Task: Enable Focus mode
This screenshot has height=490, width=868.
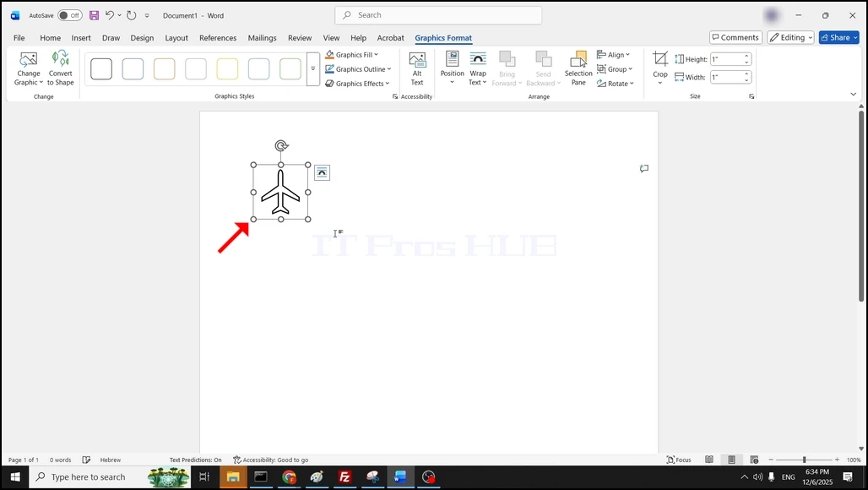Action: click(679, 460)
